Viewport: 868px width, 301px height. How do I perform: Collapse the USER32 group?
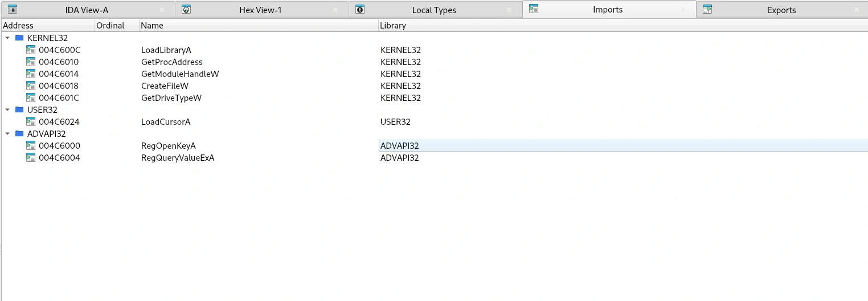click(7, 109)
